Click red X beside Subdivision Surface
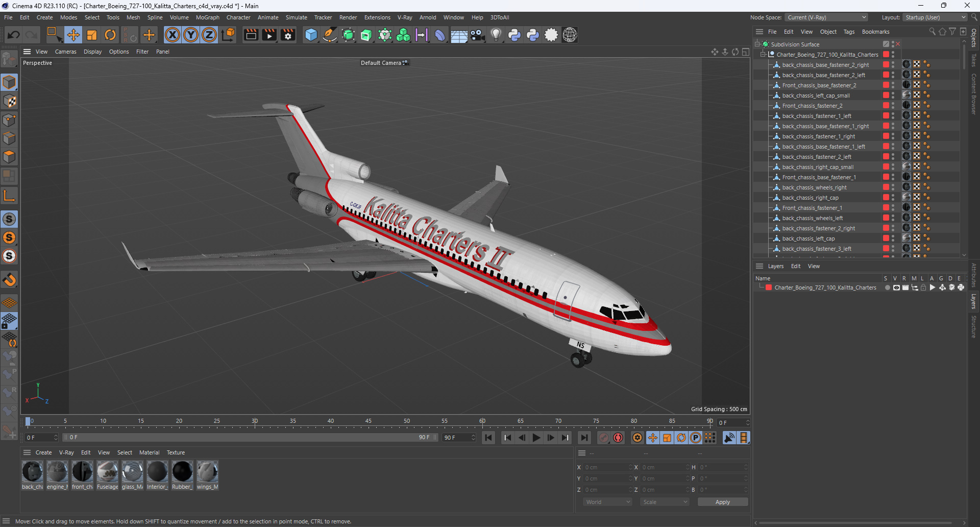980x527 pixels. click(898, 44)
